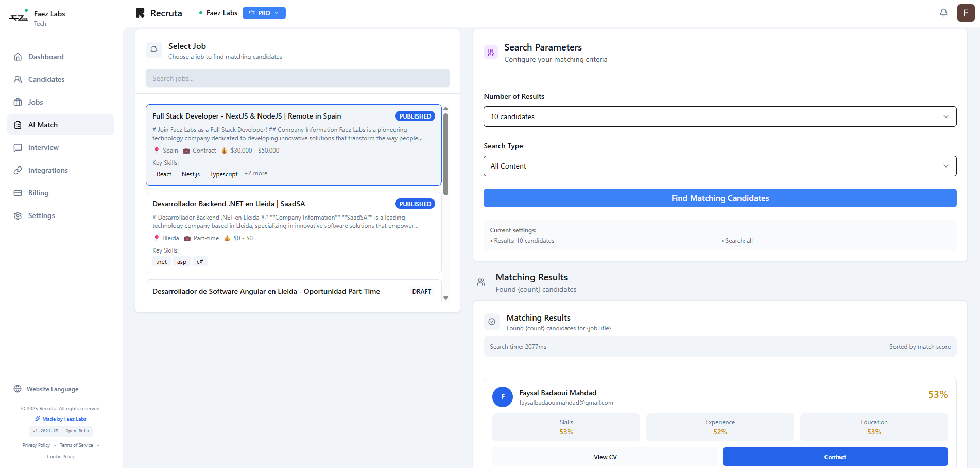Click Faysal's blue avatar circle

tap(503, 397)
